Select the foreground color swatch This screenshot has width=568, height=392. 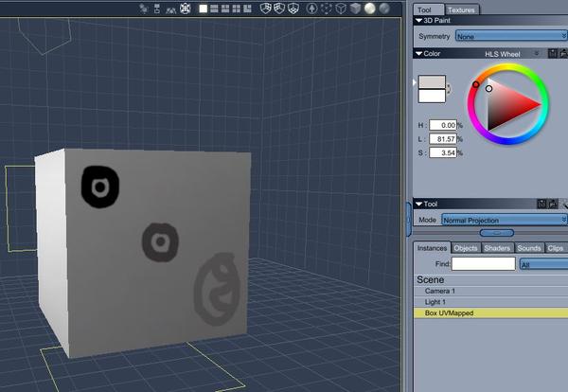tap(432, 81)
